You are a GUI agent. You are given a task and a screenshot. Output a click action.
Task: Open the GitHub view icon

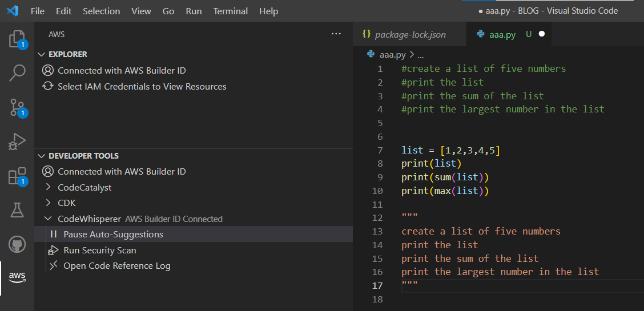tap(17, 244)
